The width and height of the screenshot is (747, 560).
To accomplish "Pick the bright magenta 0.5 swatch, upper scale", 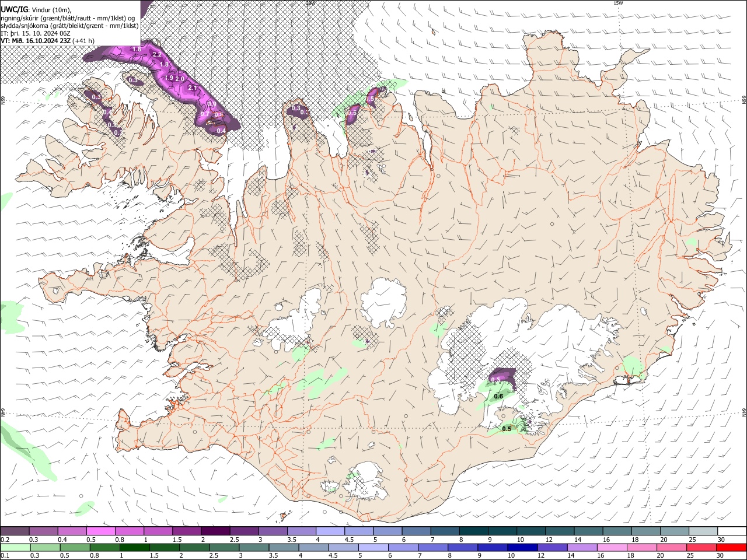I will [100, 531].
